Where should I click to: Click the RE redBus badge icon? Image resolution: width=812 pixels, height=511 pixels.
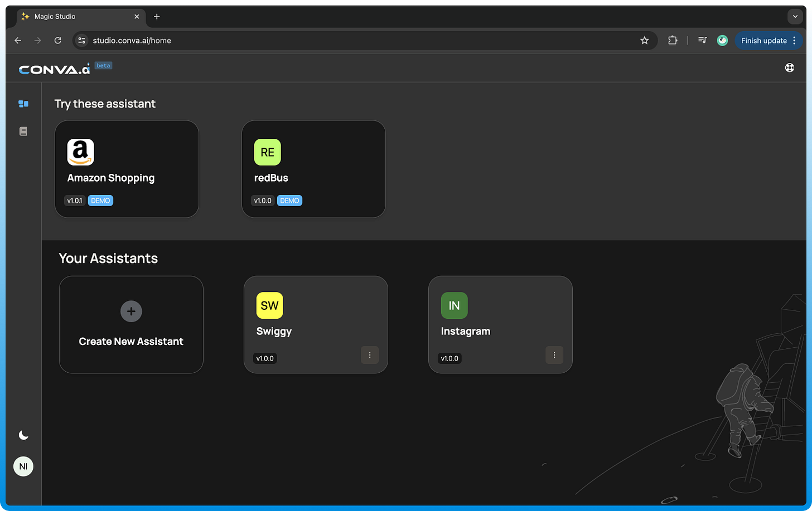pos(268,152)
